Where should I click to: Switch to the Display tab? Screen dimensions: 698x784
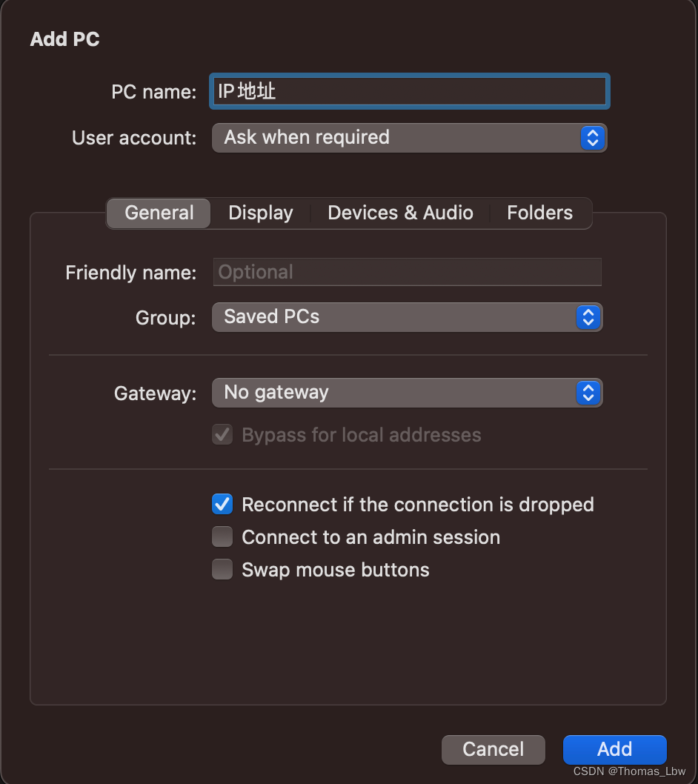[260, 213]
